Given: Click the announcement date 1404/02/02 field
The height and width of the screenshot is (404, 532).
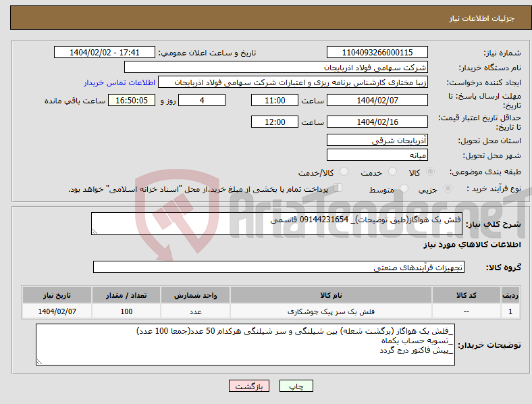Looking at the screenshot, I should (x=105, y=52).
